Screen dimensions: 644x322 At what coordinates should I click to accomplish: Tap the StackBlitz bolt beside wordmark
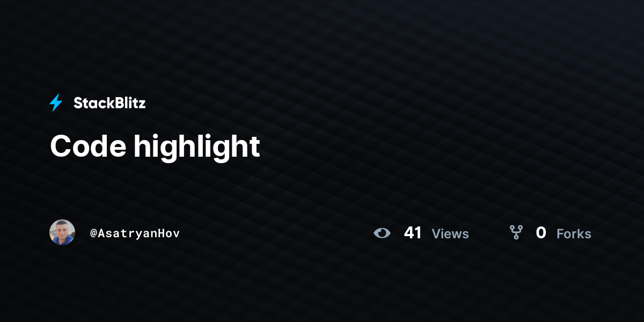point(56,103)
